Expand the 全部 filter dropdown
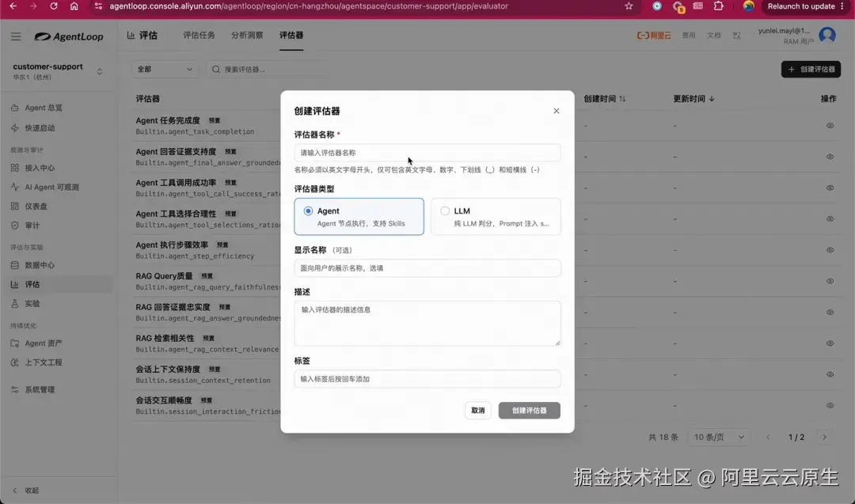 165,69
